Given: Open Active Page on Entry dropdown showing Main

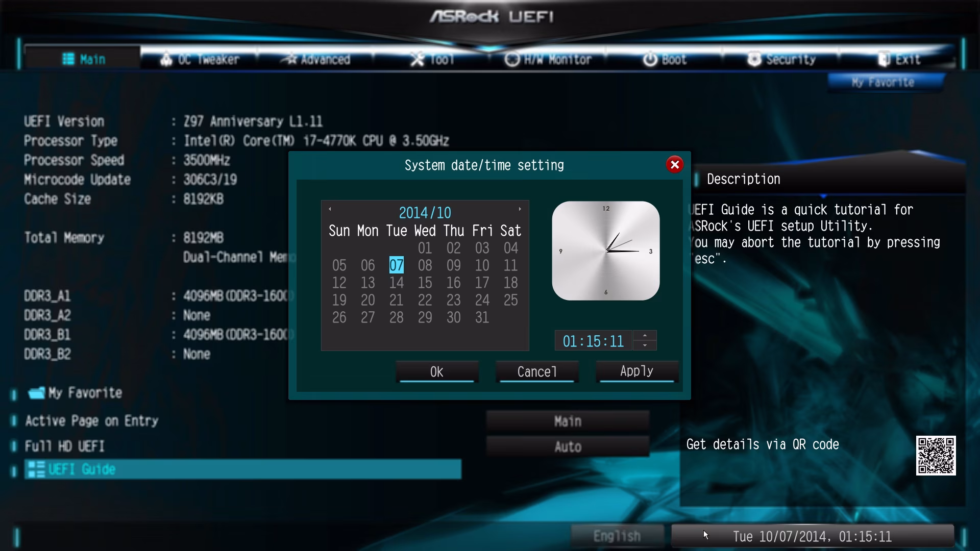Looking at the screenshot, I should coord(568,421).
